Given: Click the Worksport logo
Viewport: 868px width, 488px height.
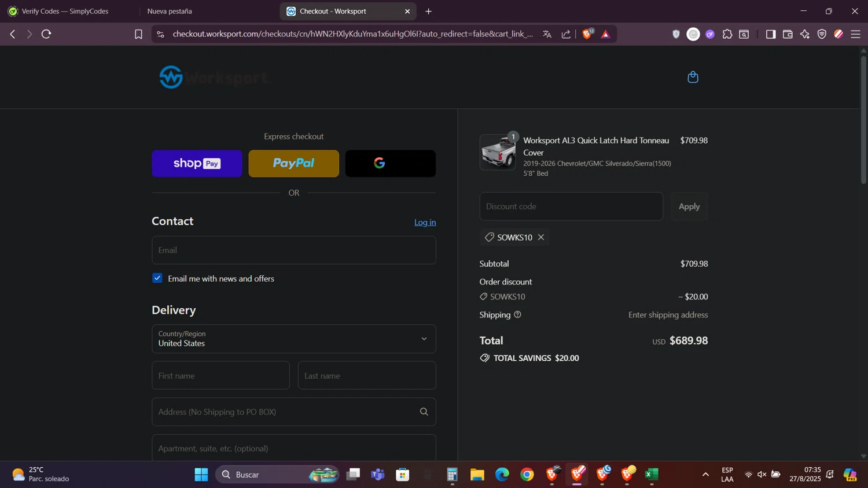Looking at the screenshot, I should [214, 77].
